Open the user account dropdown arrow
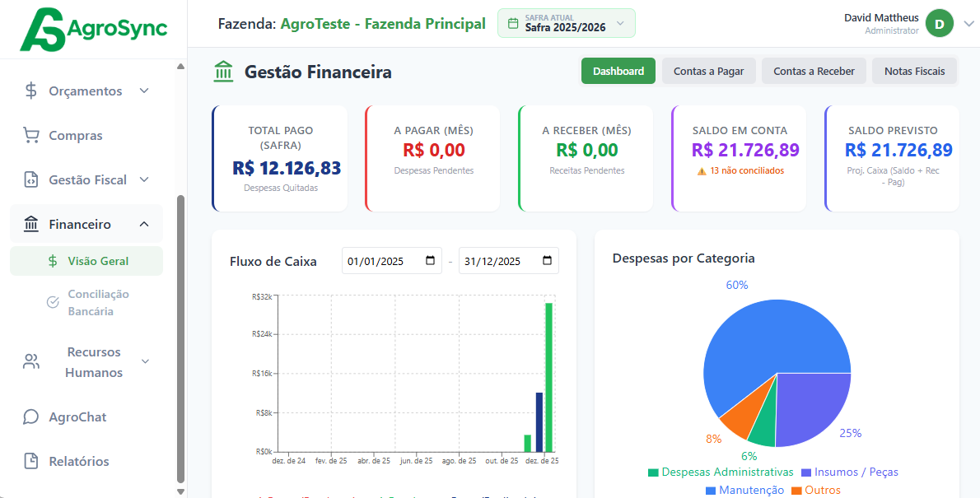 click(969, 23)
